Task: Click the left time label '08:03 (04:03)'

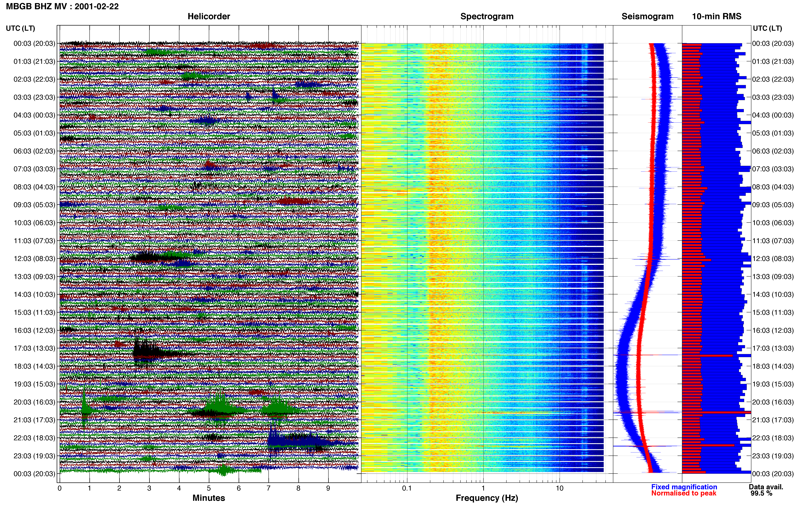Action: 34,187
